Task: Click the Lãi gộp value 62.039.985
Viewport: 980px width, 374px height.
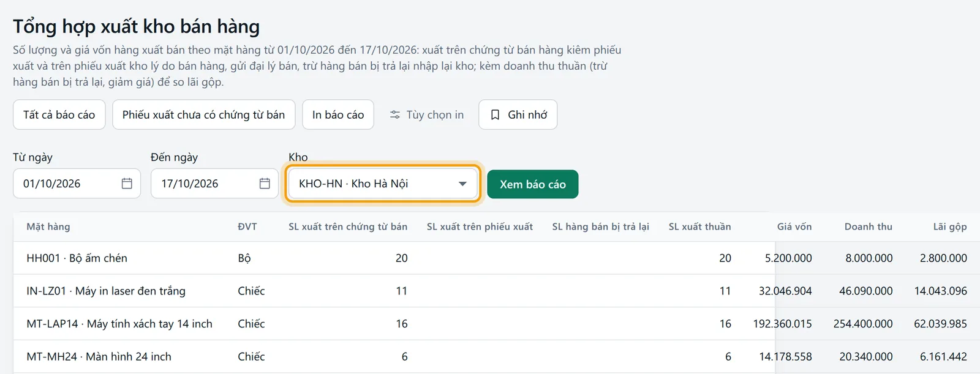Action: tap(941, 324)
